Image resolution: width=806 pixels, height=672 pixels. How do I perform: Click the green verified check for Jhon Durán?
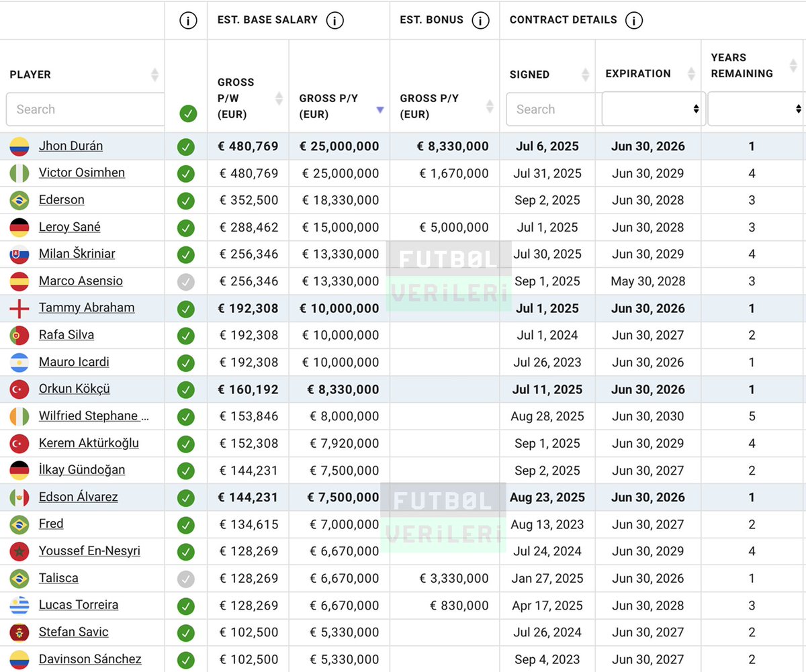pyautogui.click(x=186, y=147)
